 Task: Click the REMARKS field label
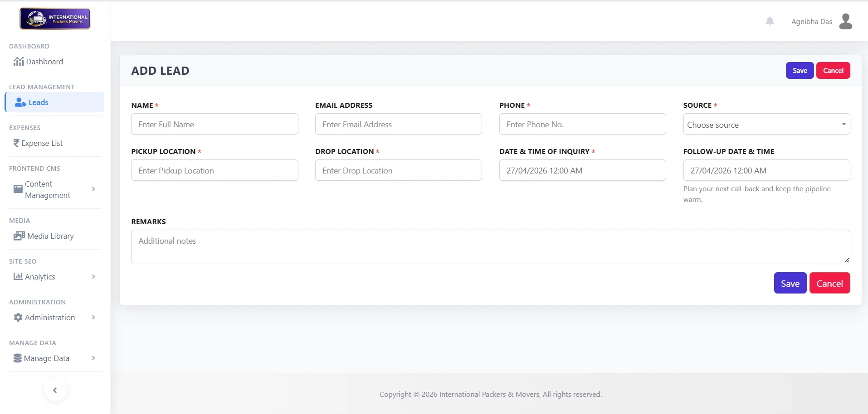coord(148,221)
